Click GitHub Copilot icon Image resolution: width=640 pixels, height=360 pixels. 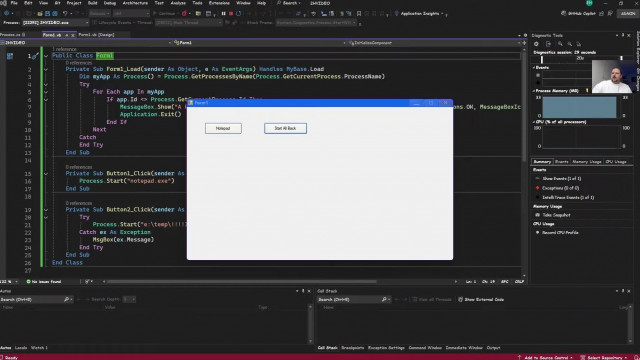click(x=564, y=13)
